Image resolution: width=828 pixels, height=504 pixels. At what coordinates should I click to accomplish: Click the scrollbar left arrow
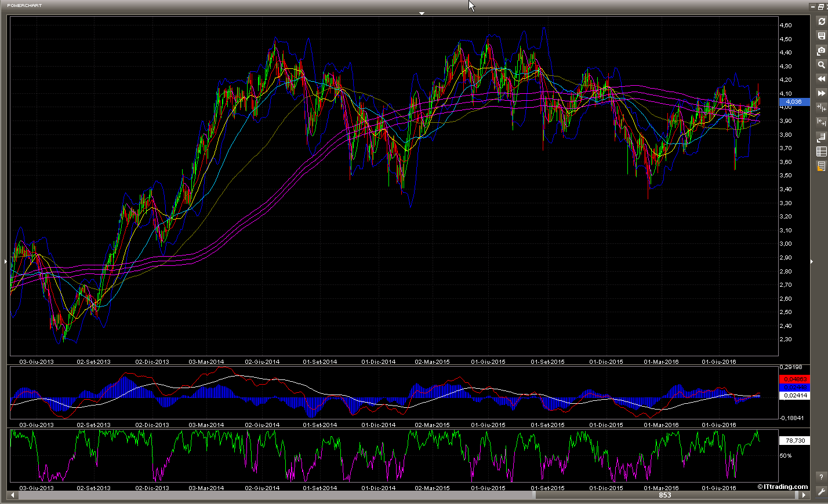click(13, 495)
